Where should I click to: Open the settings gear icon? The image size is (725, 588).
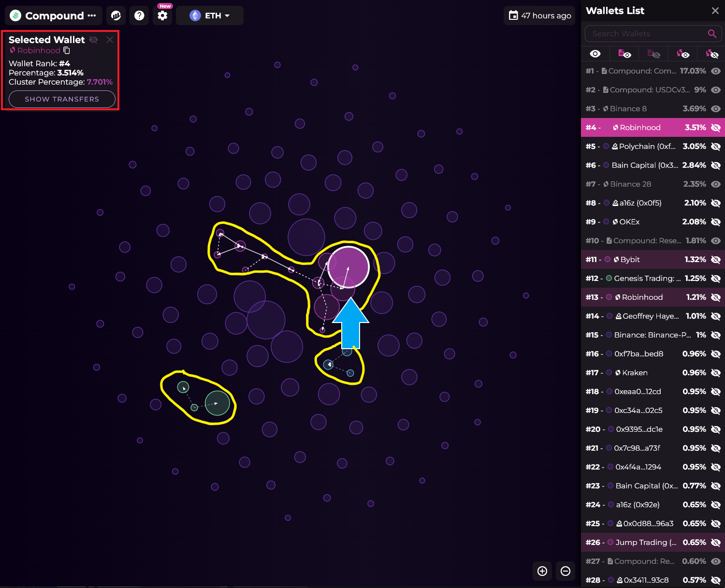[162, 15]
